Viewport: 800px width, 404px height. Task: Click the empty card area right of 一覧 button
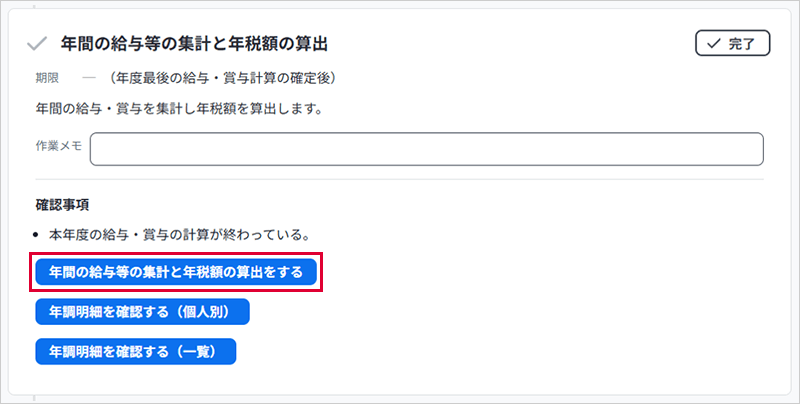click(x=500, y=351)
